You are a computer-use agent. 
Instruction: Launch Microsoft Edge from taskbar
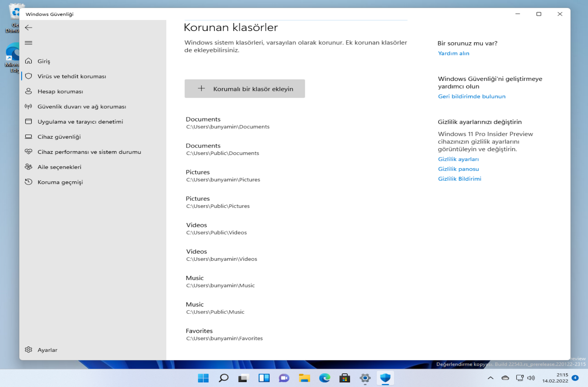click(325, 378)
